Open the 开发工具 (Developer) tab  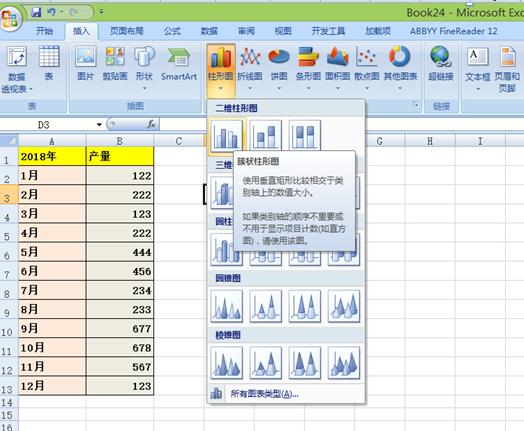click(x=328, y=31)
